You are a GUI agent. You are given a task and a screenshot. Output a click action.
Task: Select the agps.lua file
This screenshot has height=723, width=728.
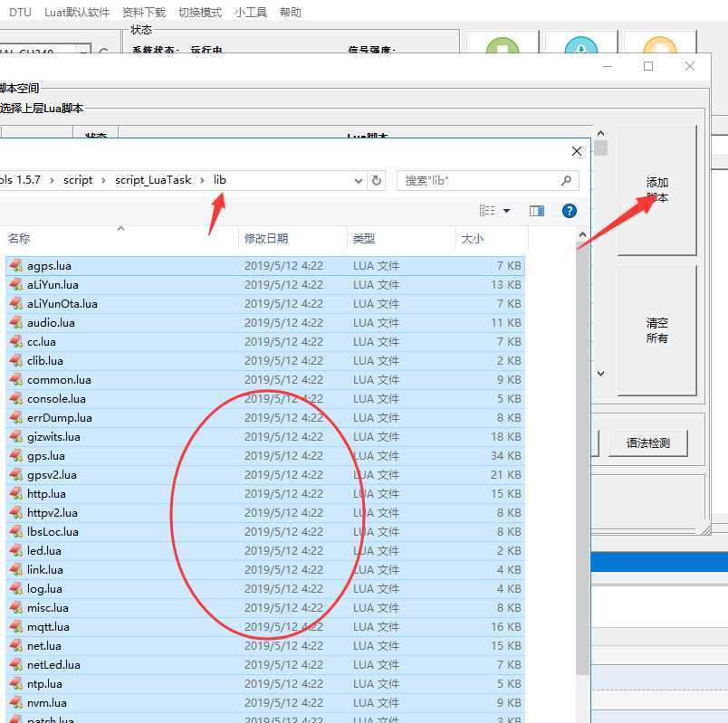point(265,266)
